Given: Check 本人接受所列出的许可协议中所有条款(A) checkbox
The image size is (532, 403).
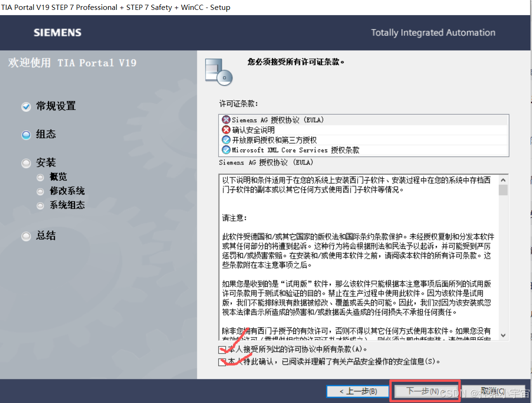Looking at the screenshot, I should coord(222,350).
